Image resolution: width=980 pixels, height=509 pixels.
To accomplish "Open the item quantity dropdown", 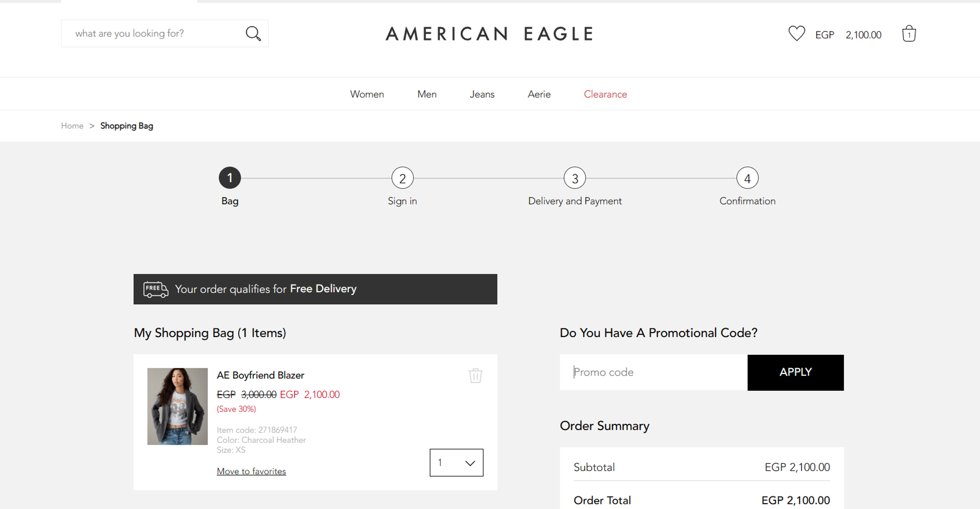I will (x=456, y=463).
